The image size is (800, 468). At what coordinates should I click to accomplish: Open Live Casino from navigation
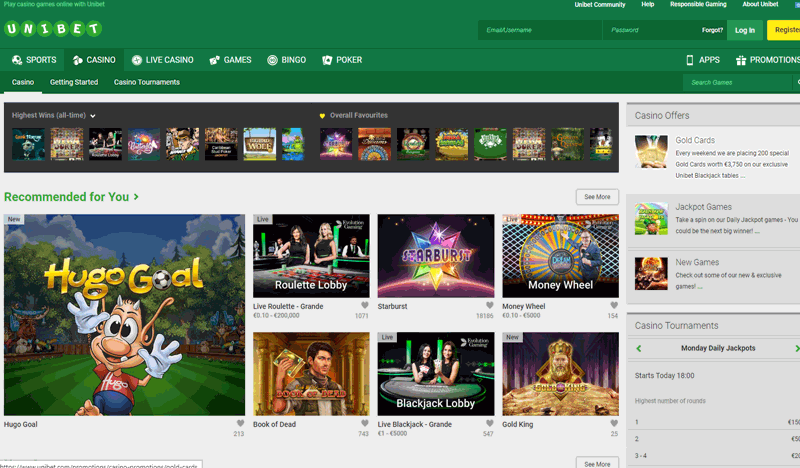(162, 60)
